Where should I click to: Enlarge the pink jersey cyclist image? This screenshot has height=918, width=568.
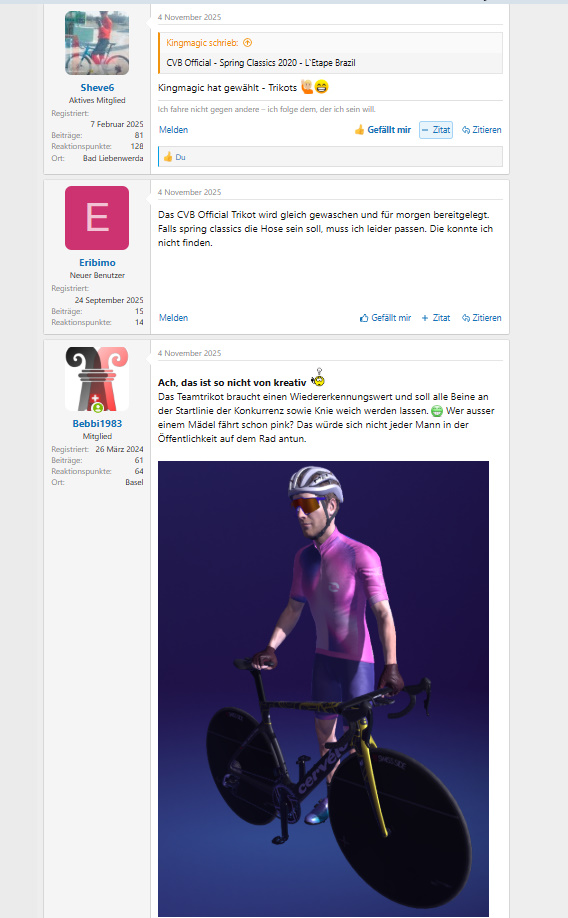[x=323, y=688]
